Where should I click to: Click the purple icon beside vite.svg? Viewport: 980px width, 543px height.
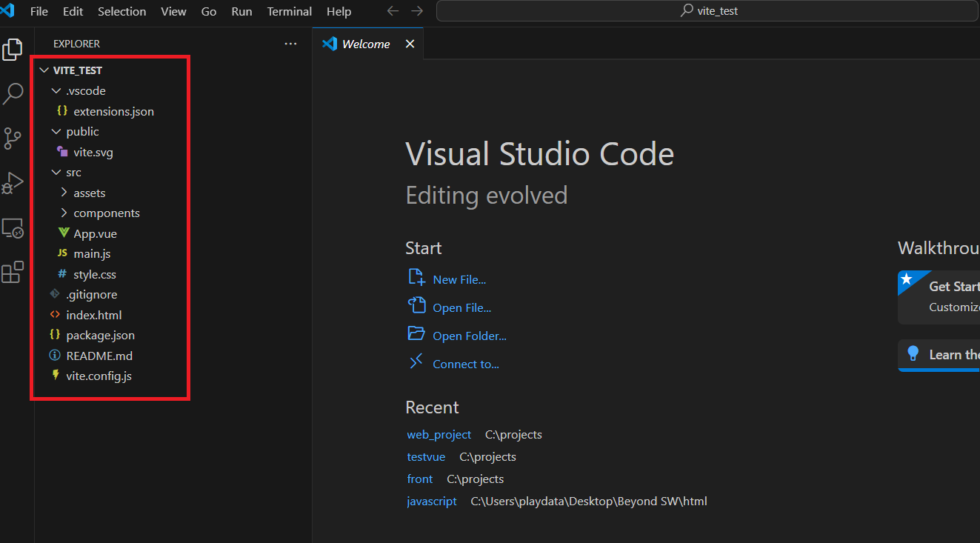[62, 152]
